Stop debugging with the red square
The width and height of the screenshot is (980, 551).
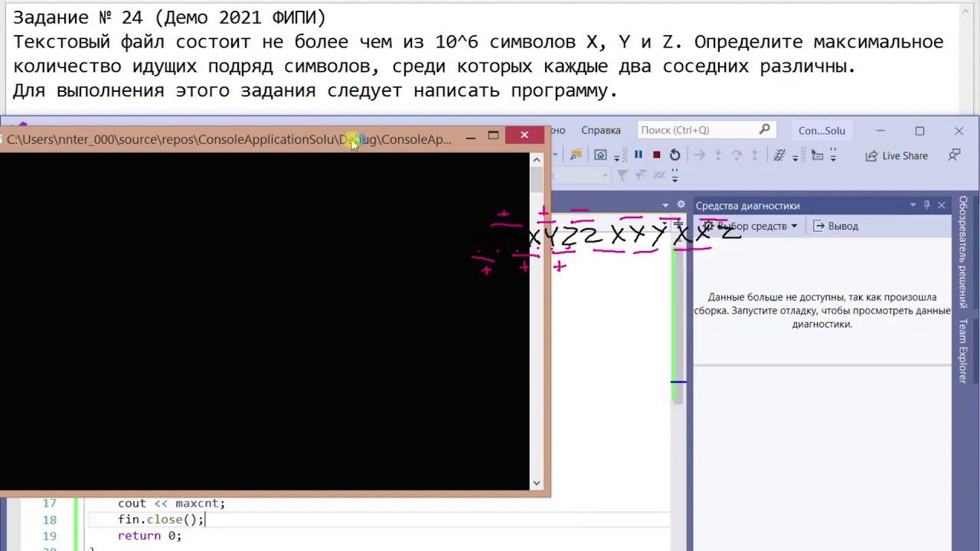pos(656,155)
